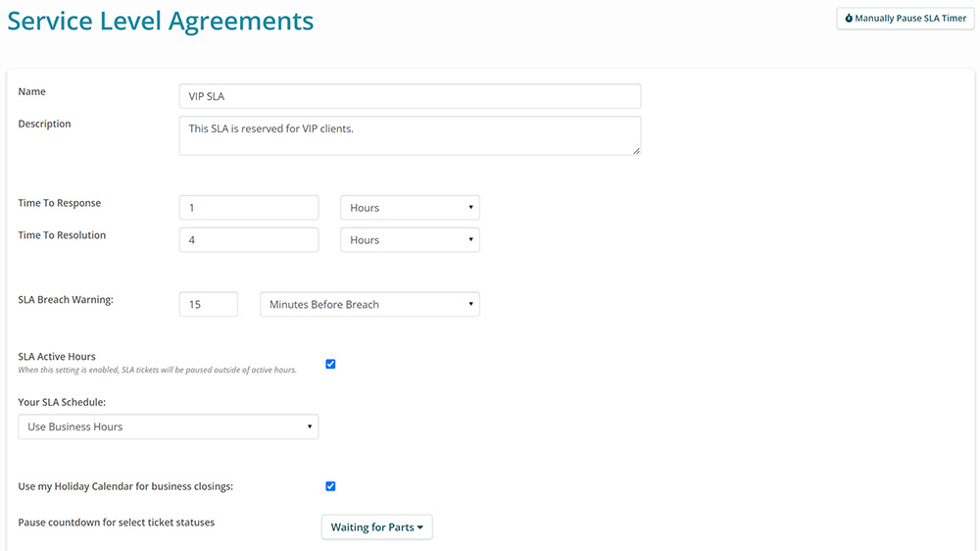Click the Time To Resolution value field
980x551 pixels.
tap(249, 240)
